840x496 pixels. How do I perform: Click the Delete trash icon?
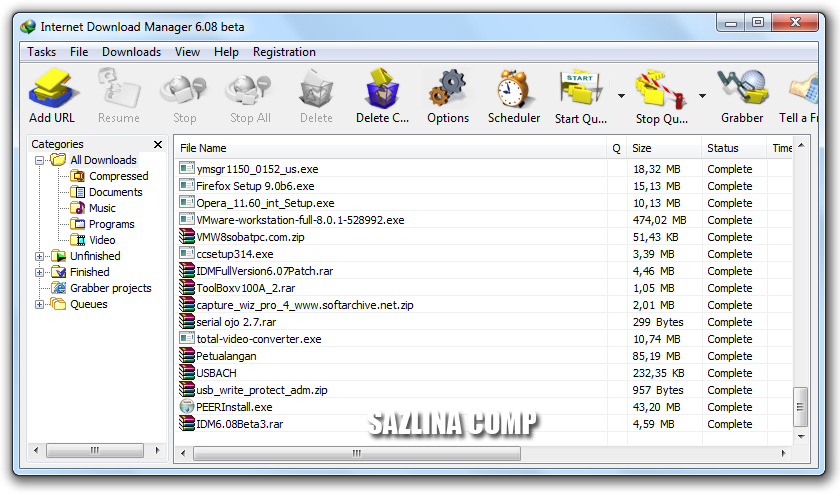tap(316, 89)
